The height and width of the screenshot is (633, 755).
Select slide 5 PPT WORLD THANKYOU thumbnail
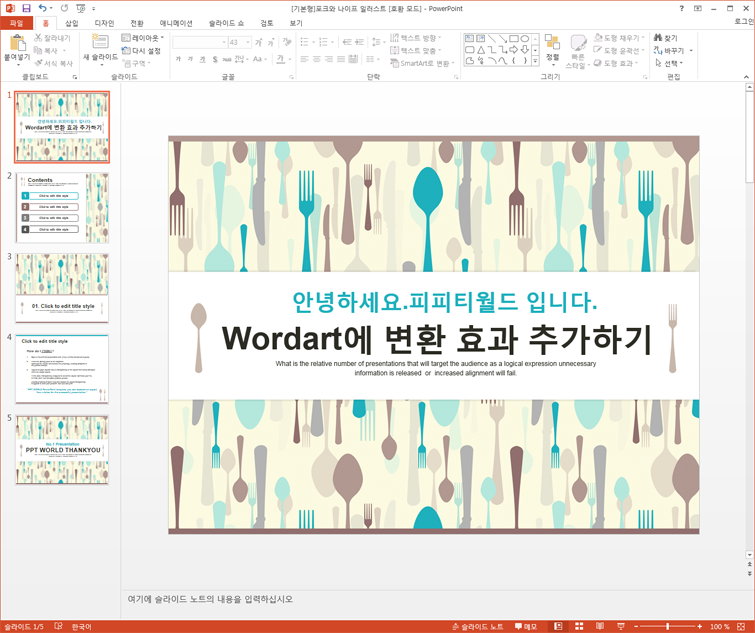pos(62,450)
